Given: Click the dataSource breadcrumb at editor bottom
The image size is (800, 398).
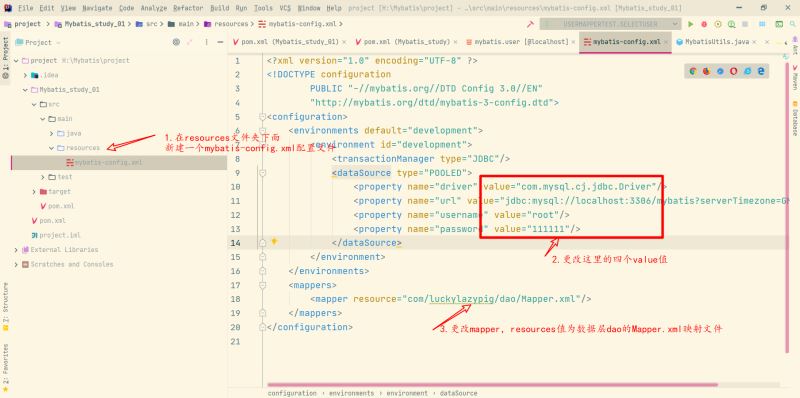Looking at the screenshot, I should pos(459,393).
